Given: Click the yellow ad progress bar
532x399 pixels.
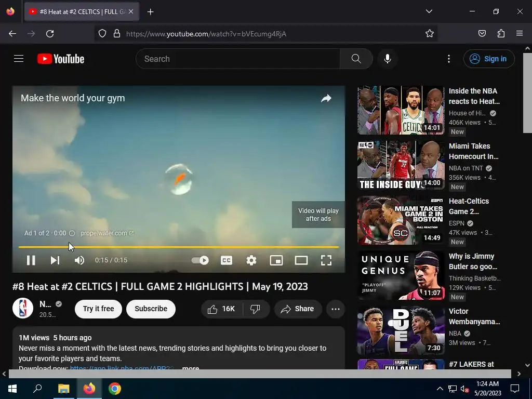Looking at the screenshot, I should click(179, 247).
